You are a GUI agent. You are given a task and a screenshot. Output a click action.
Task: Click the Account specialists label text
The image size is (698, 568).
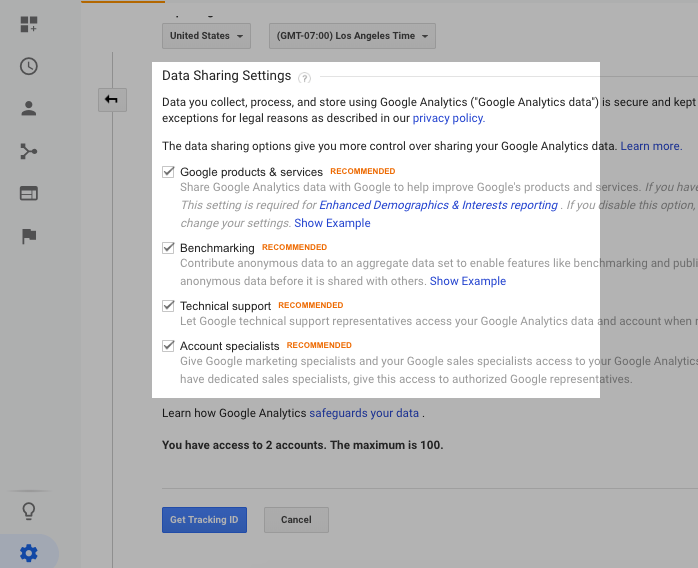[x=229, y=346]
